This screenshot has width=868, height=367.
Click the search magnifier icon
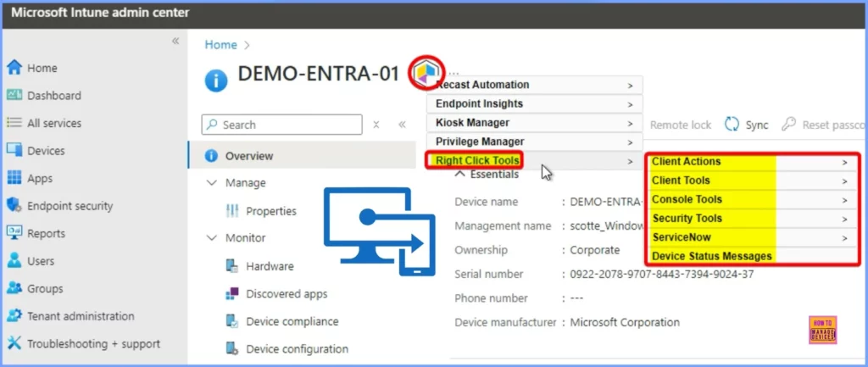click(212, 125)
